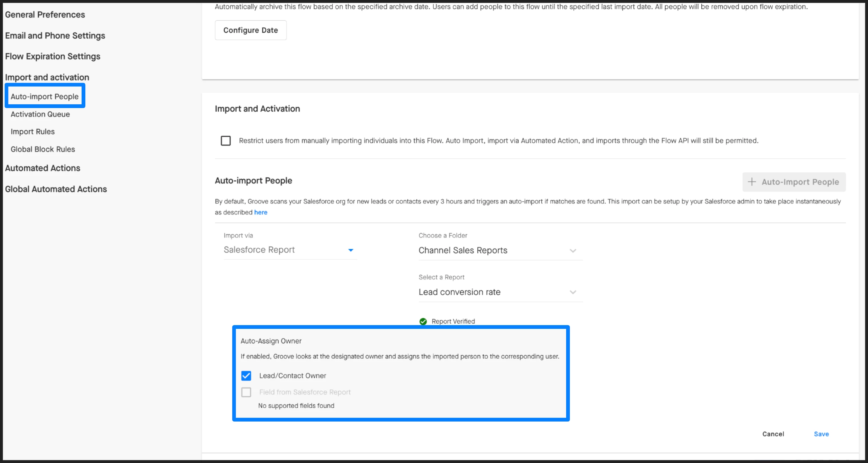The image size is (868, 463).
Task: Click the green Report Verified checkmark icon
Action: (x=423, y=321)
